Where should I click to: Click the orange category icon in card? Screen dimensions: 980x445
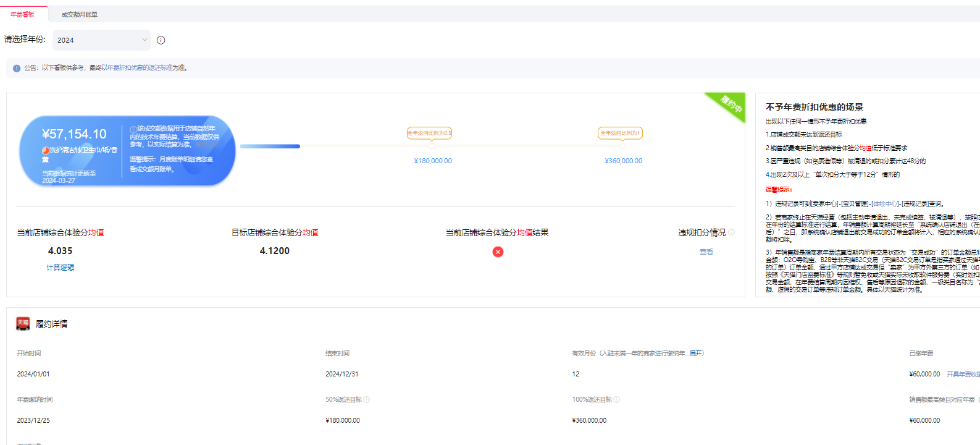(46, 150)
